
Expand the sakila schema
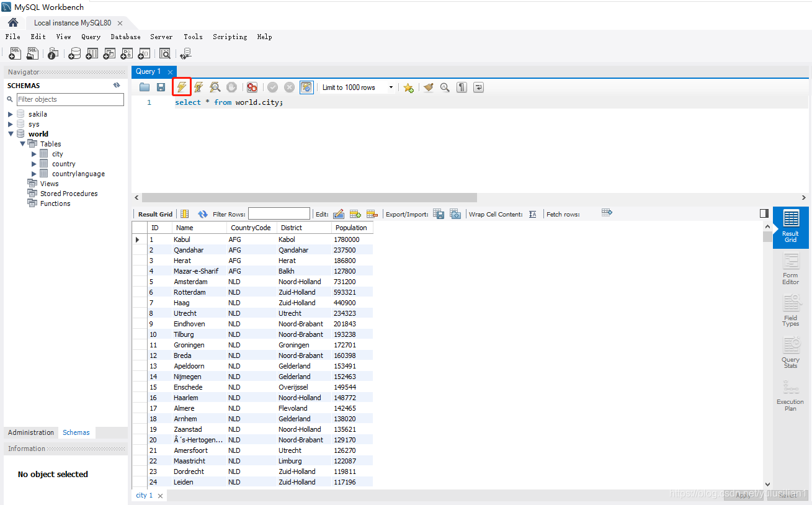point(11,114)
